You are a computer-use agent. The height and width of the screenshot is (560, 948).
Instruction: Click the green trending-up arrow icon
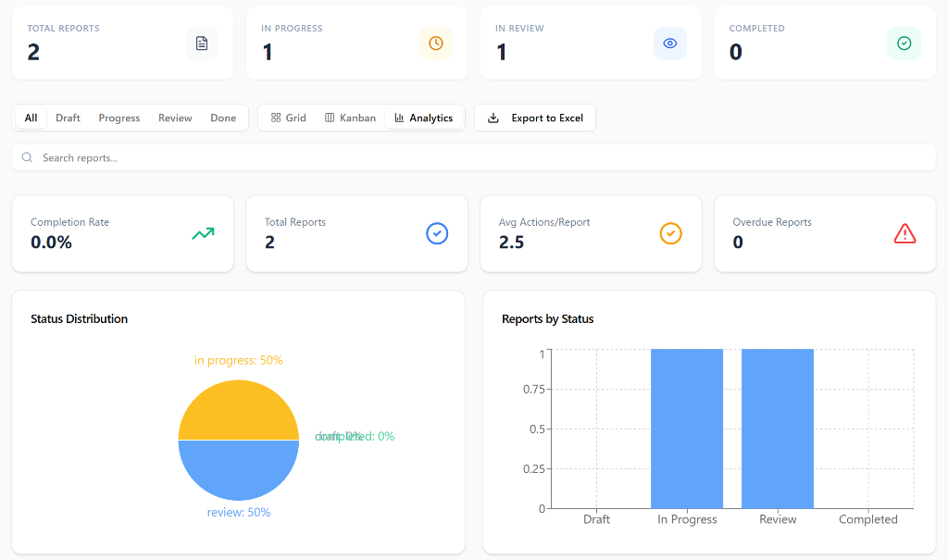(203, 233)
